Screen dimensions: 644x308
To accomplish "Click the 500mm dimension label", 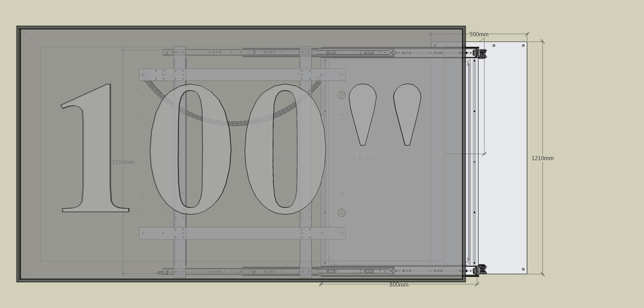I will point(479,34).
